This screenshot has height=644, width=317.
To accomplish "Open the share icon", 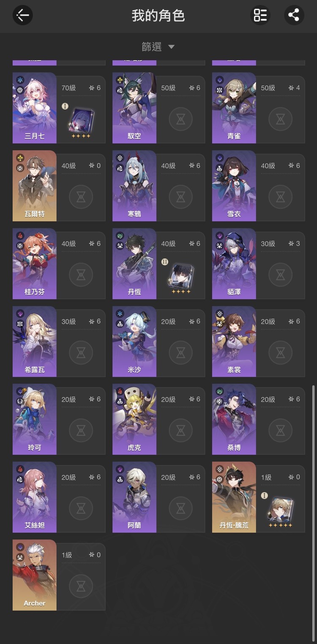I will pos(294,16).
